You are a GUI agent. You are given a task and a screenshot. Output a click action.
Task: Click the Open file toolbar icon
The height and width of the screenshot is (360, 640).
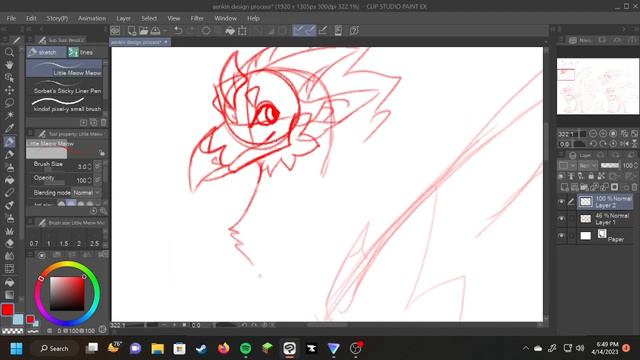pos(143,31)
